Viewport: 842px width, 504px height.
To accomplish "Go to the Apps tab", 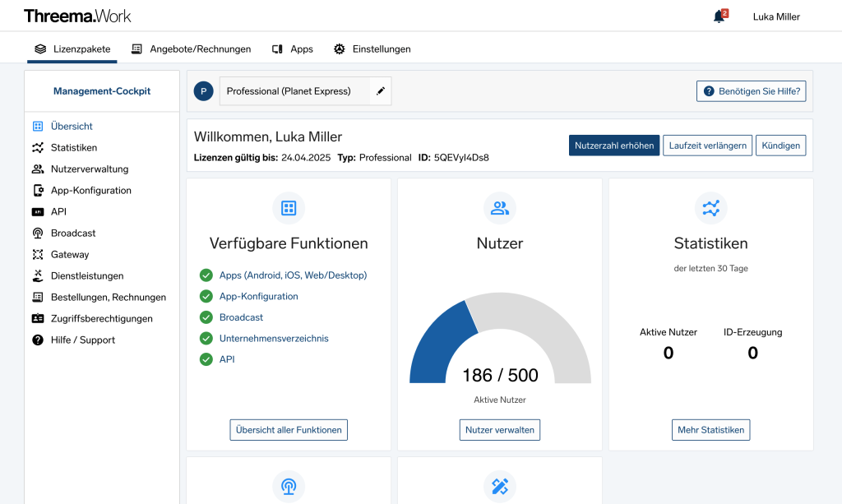I will tap(293, 49).
